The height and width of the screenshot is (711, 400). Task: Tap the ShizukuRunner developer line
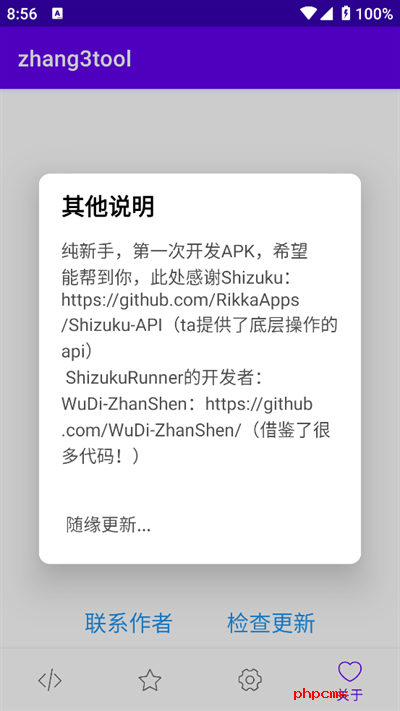[x=164, y=378]
